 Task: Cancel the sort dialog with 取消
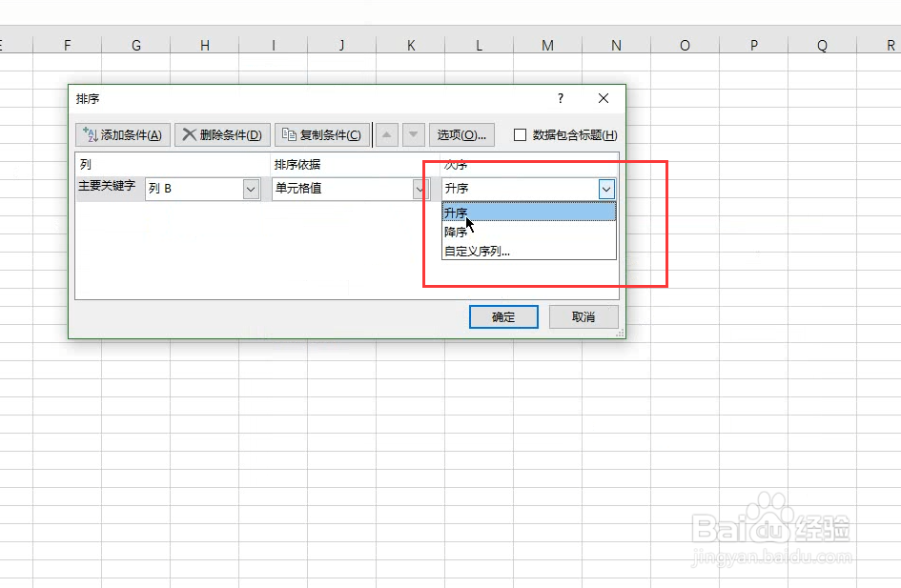point(584,317)
